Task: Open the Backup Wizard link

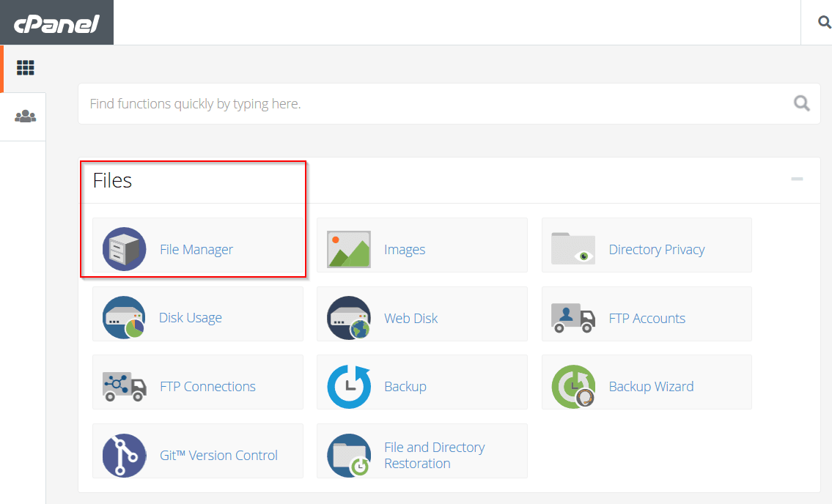Action: 651,386
